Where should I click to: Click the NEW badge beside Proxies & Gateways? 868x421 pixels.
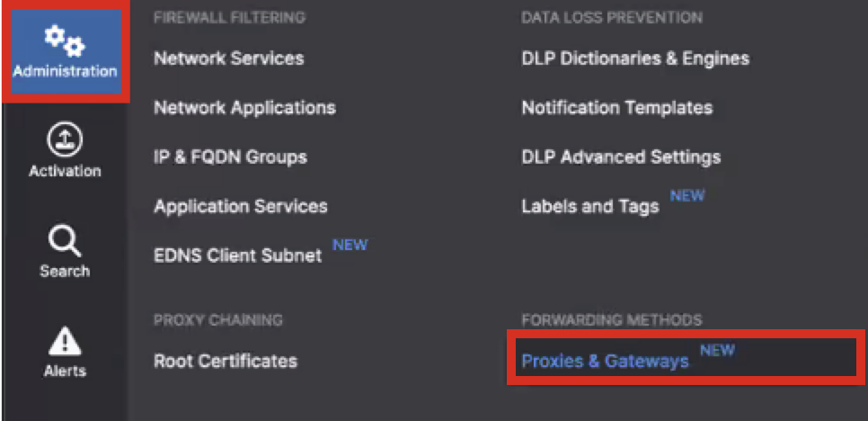[717, 351]
